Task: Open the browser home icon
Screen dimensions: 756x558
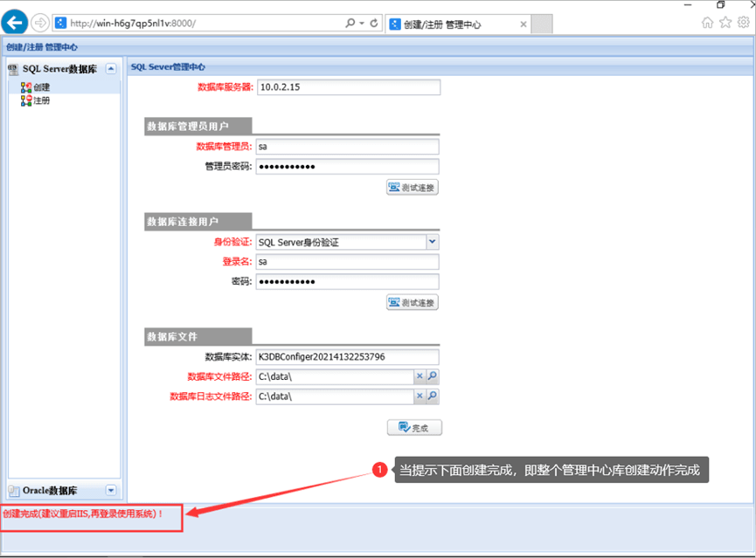Action: click(707, 23)
